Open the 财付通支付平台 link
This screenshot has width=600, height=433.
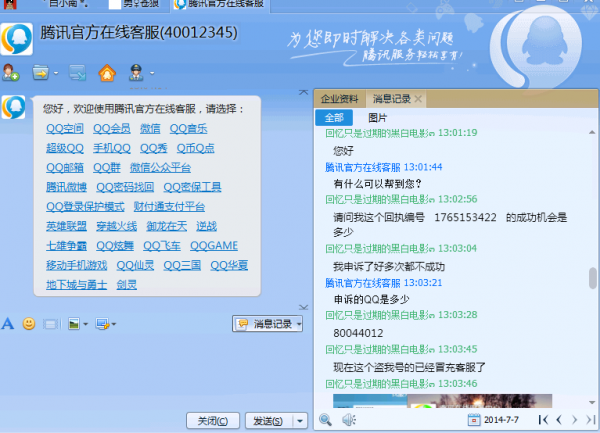169,207
